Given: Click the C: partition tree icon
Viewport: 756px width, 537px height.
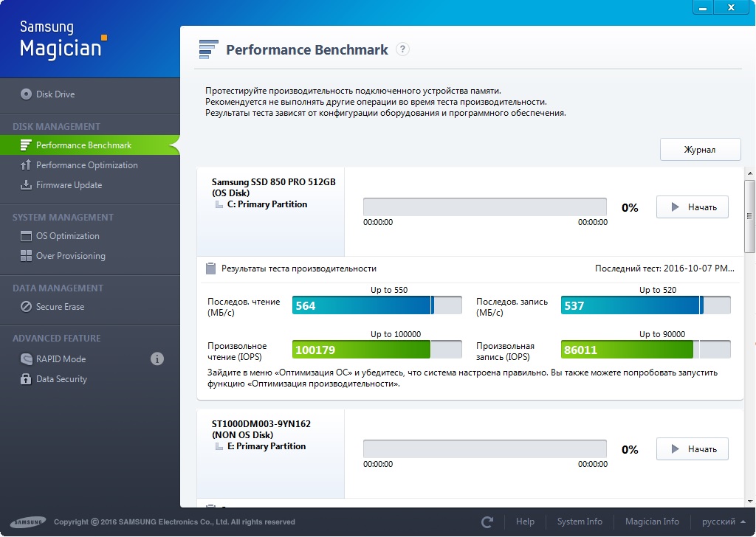Looking at the screenshot, I should coord(219,204).
